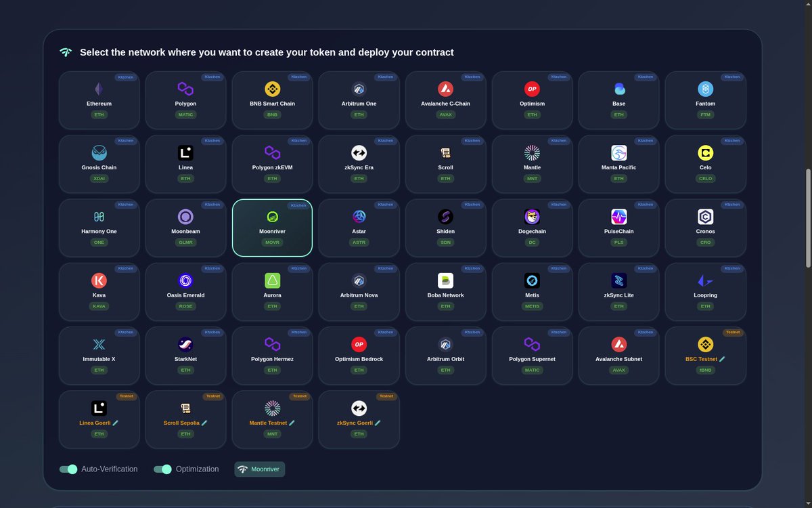Choose the Optimism Bedrock network card
This screenshot has height=508, width=812.
(359, 356)
